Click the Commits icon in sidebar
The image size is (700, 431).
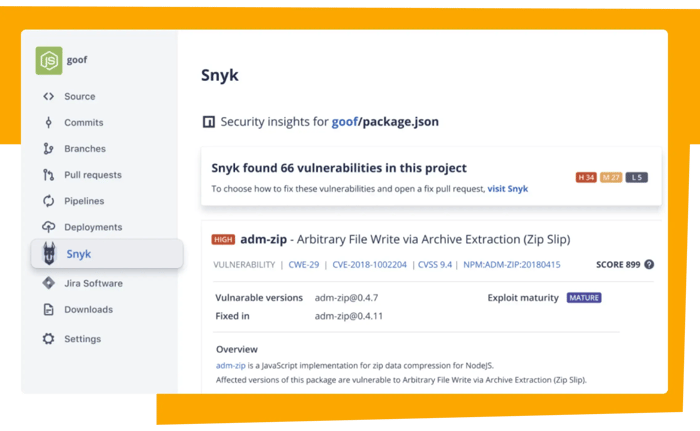[49, 122]
